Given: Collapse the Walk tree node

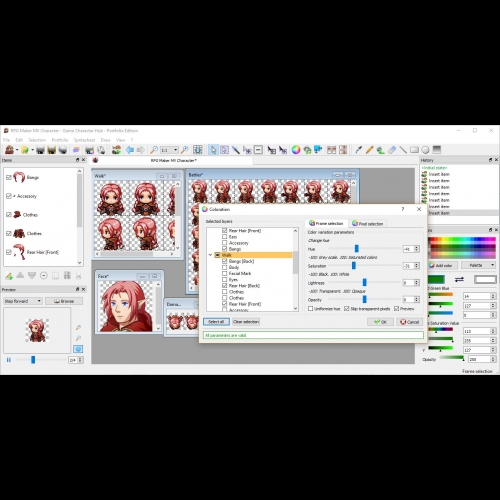Looking at the screenshot, I should pos(210,255).
